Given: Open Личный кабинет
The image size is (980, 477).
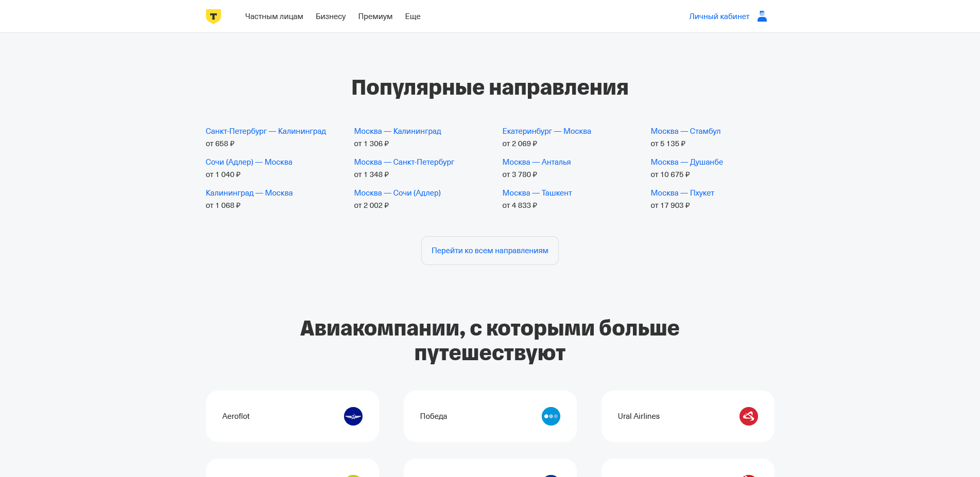Looking at the screenshot, I should (x=719, y=16).
